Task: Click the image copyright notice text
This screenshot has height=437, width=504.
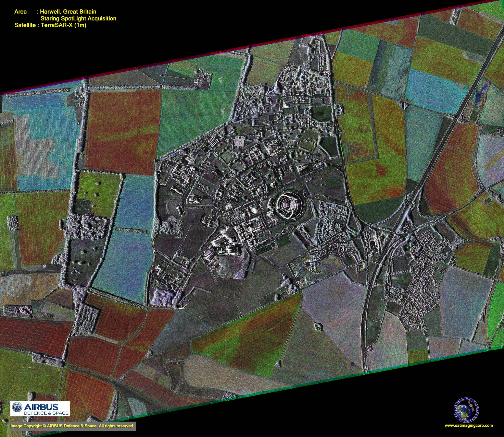Action: [x=72, y=426]
